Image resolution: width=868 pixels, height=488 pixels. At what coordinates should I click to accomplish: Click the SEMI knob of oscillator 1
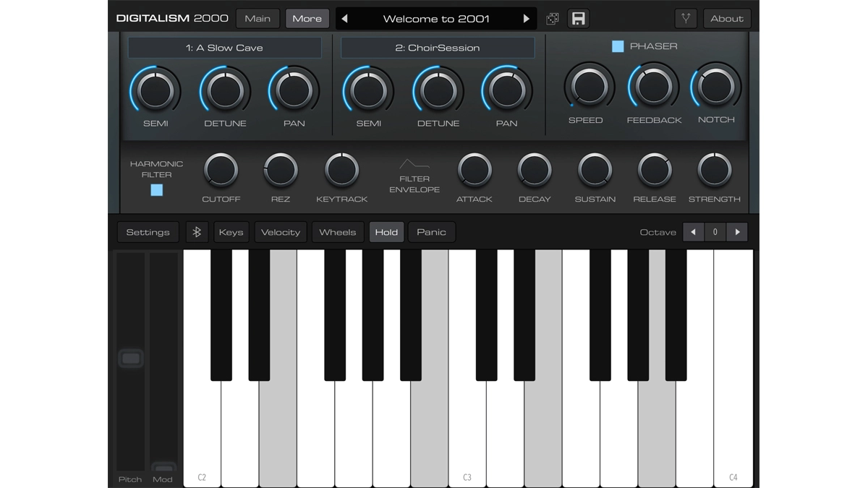[156, 90]
